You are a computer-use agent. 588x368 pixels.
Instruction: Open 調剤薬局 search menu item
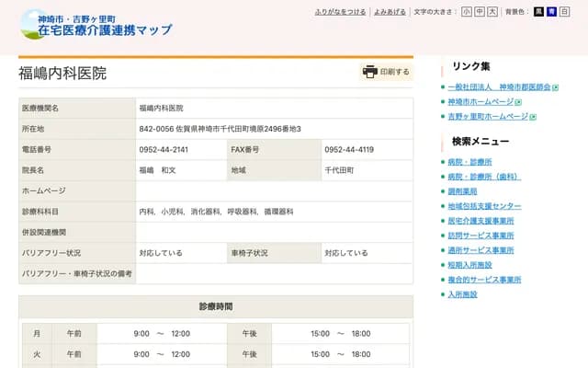tap(462, 191)
